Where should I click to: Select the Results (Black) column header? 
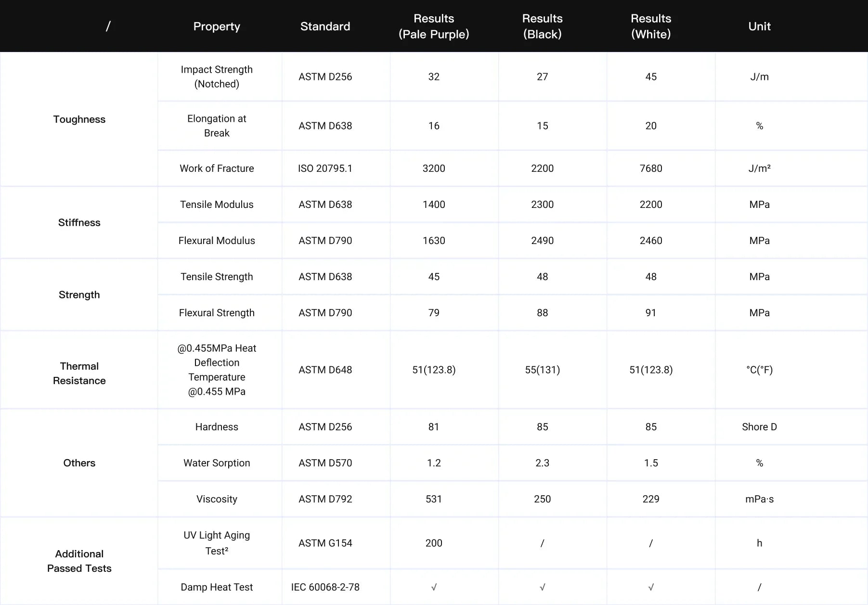pyautogui.click(x=542, y=26)
